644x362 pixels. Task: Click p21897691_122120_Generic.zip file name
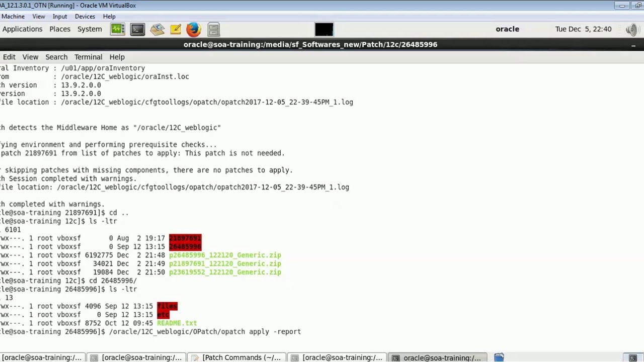click(225, 263)
